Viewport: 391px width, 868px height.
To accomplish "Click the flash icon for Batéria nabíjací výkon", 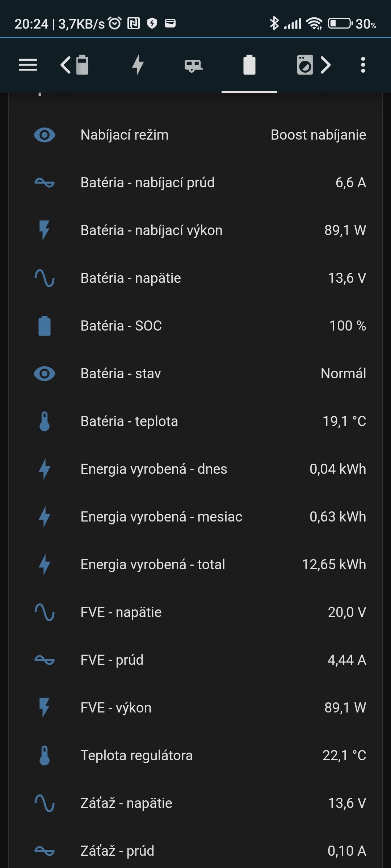I will click(45, 230).
